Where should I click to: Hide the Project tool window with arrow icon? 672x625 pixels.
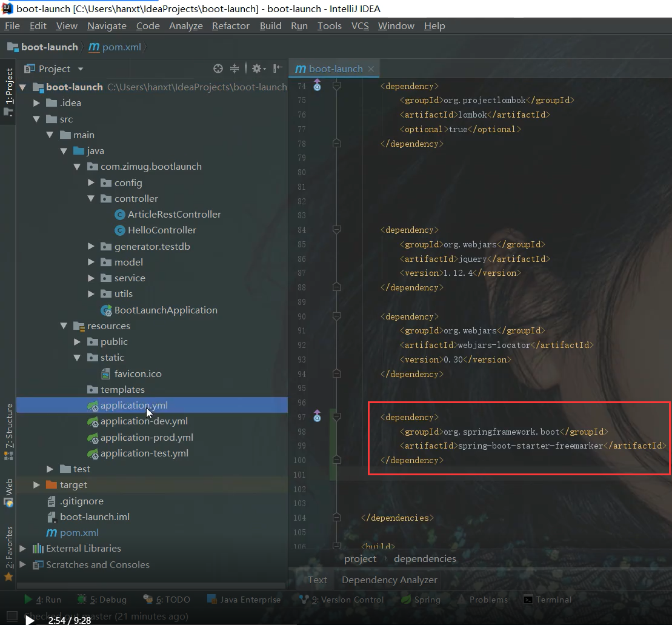[278, 68]
